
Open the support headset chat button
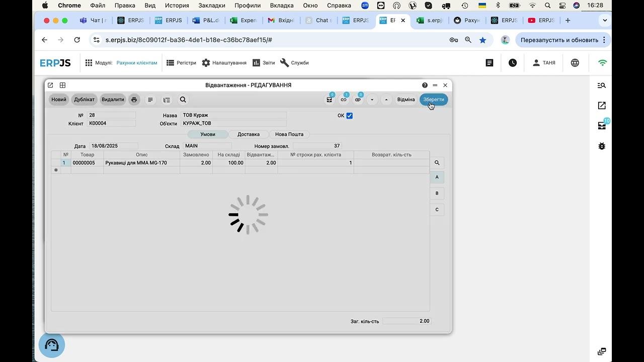click(x=52, y=345)
